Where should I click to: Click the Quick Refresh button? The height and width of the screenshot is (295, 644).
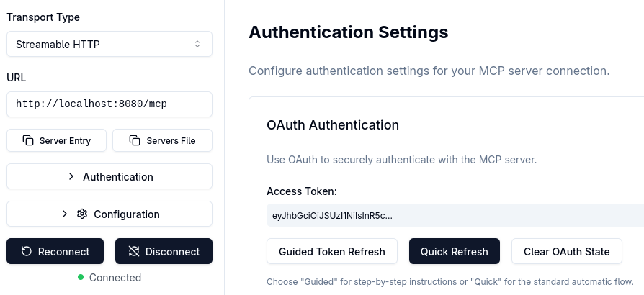click(x=455, y=251)
